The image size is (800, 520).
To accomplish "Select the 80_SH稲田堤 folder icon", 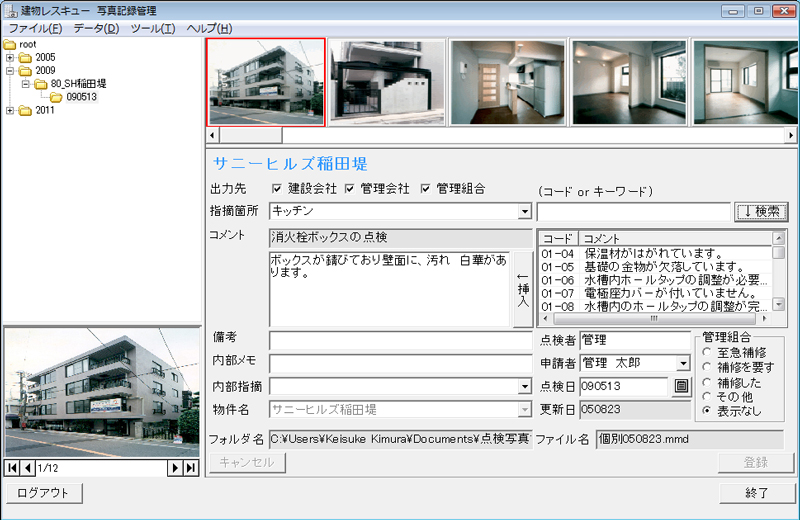I will pos(41,84).
